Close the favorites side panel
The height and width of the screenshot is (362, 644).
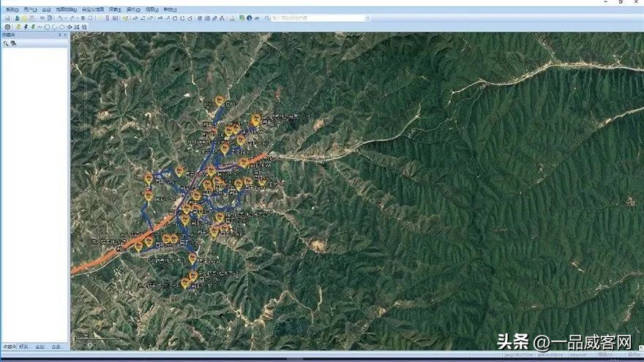65,35
